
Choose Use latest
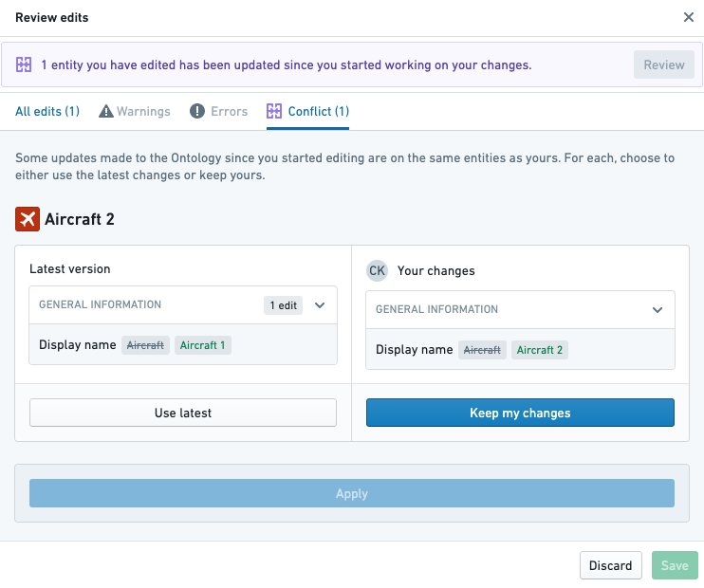click(x=183, y=413)
